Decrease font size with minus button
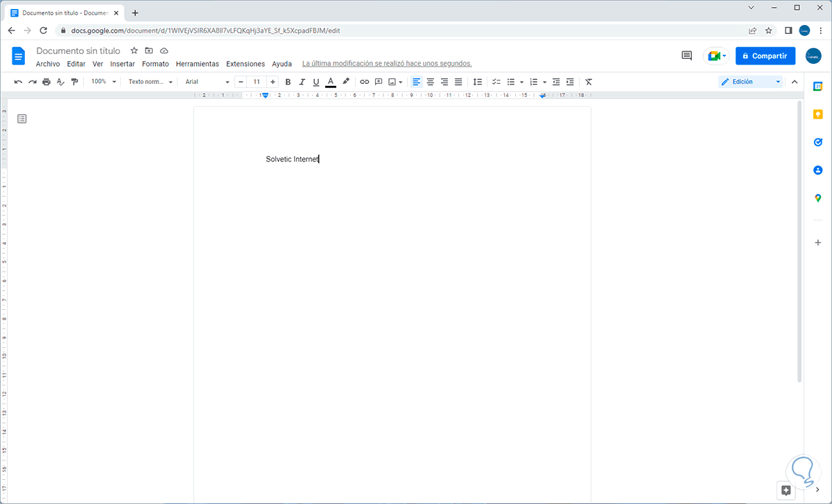The height and width of the screenshot is (504, 832). [x=241, y=82]
